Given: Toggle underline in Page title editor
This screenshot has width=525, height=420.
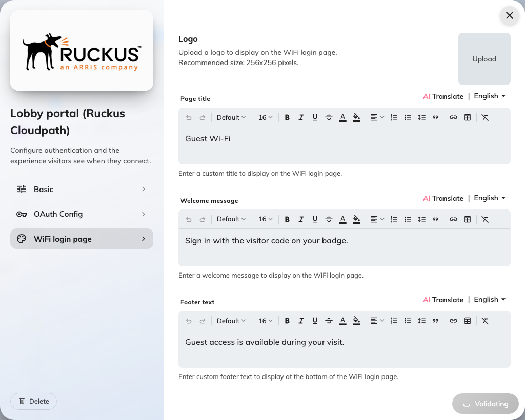Looking at the screenshot, I should [315, 117].
